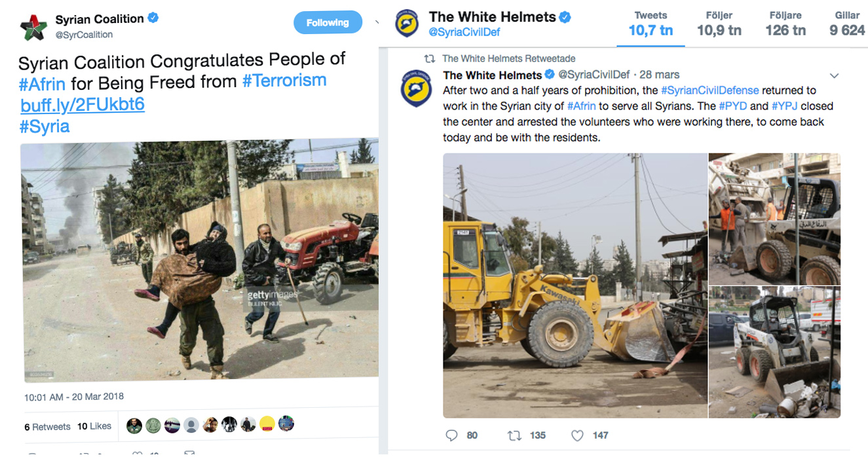The image size is (868, 457).
Task: Open the Tweets tab showing 10,7 tn
Action: point(651,24)
